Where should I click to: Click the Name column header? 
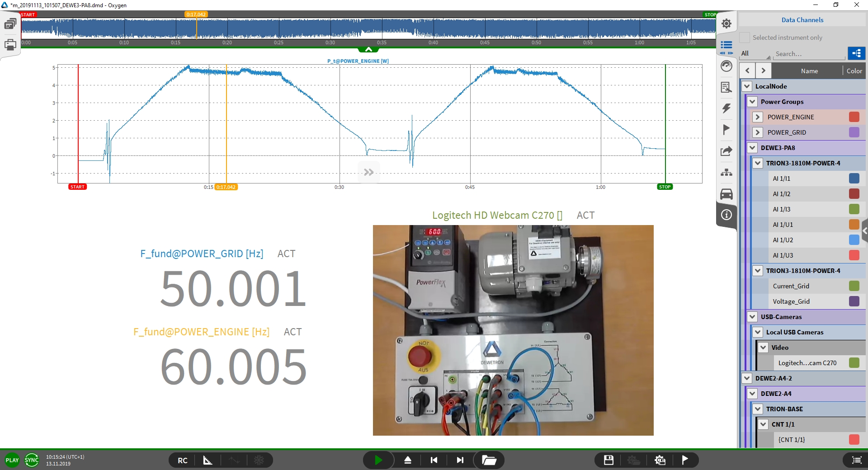pyautogui.click(x=809, y=71)
